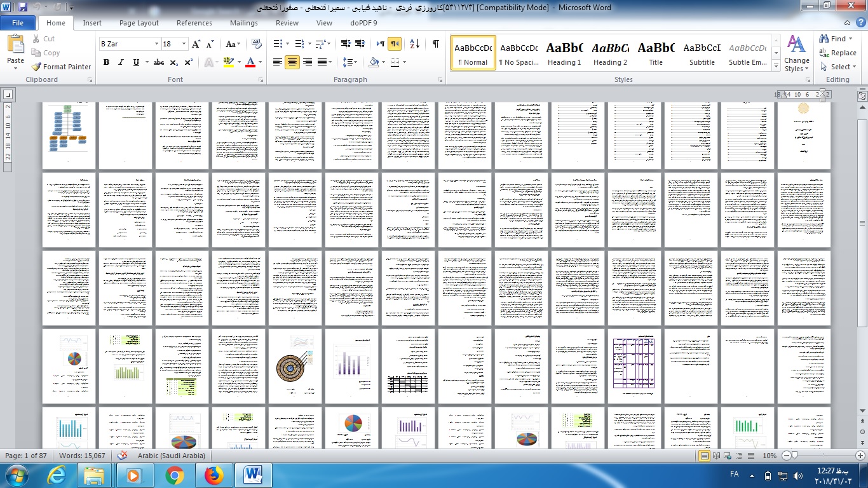This screenshot has width=868, height=488.
Task: Click the zoom slider in the status bar
Action: (x=793, y=456)
